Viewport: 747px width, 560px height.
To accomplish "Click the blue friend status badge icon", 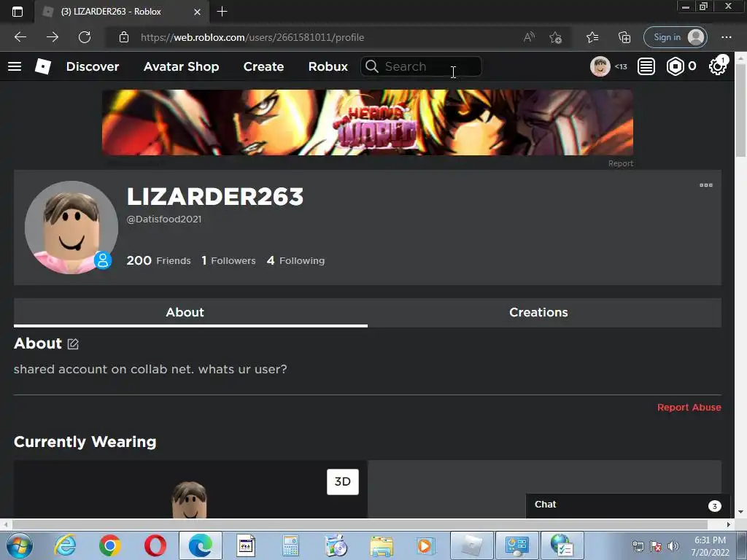I will click(x=102, y=260).
